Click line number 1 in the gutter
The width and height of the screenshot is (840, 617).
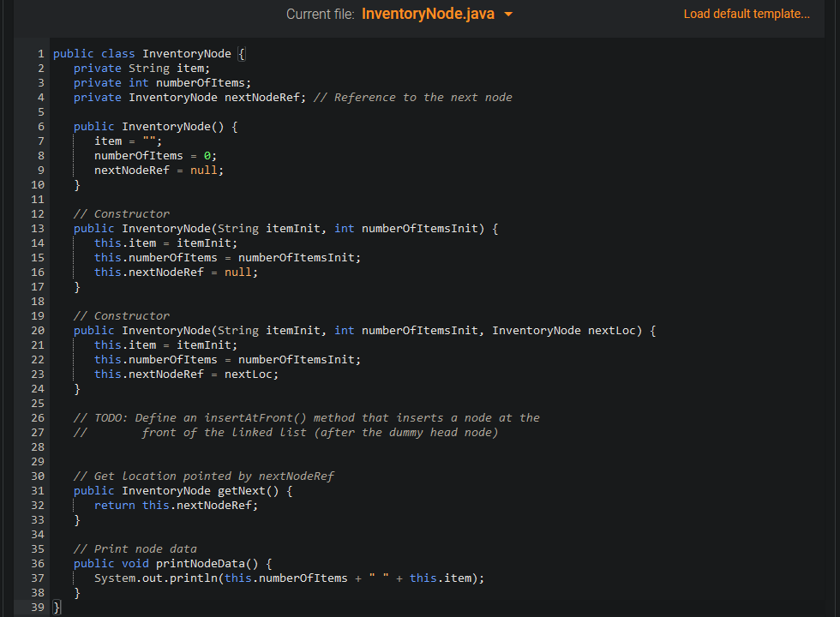click(x=41, y=53)
